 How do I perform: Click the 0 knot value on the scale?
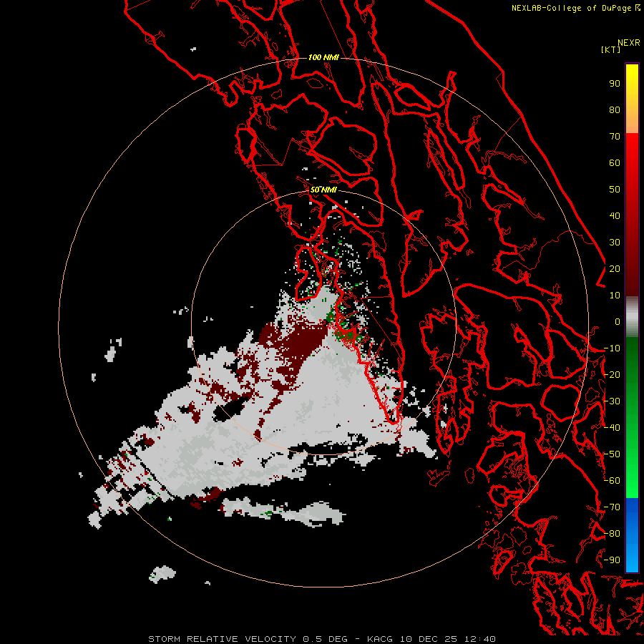[618, 322]
